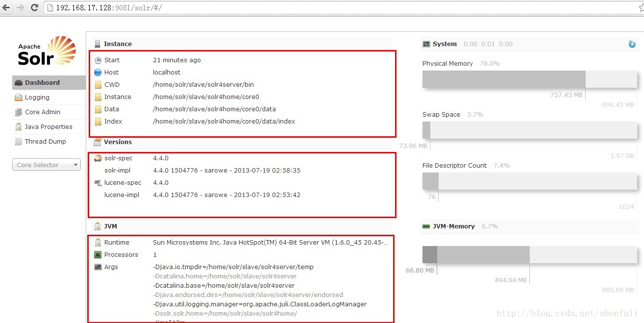Image resolution: width=644 pixels, height=323 pixels.
Task: Click the File Descriptor Count bar
Action: (x=530, y=181)
